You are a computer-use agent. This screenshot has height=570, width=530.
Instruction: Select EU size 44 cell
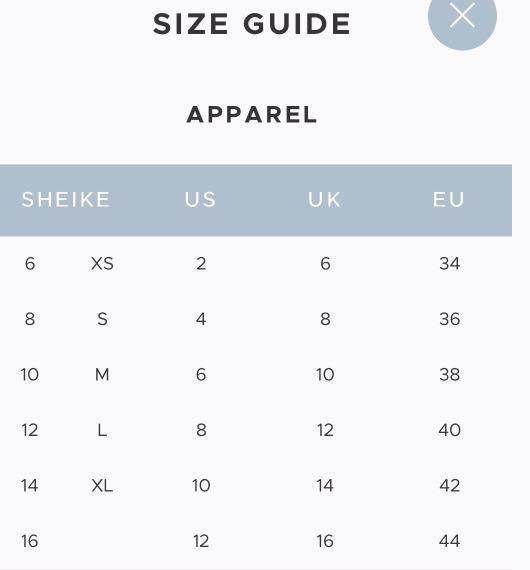coord(450,541)
